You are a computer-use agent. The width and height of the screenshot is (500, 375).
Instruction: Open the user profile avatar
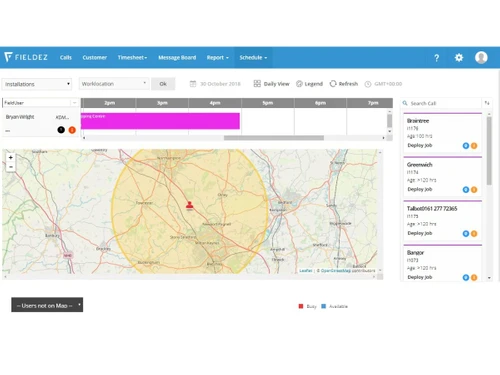[481, 58]
